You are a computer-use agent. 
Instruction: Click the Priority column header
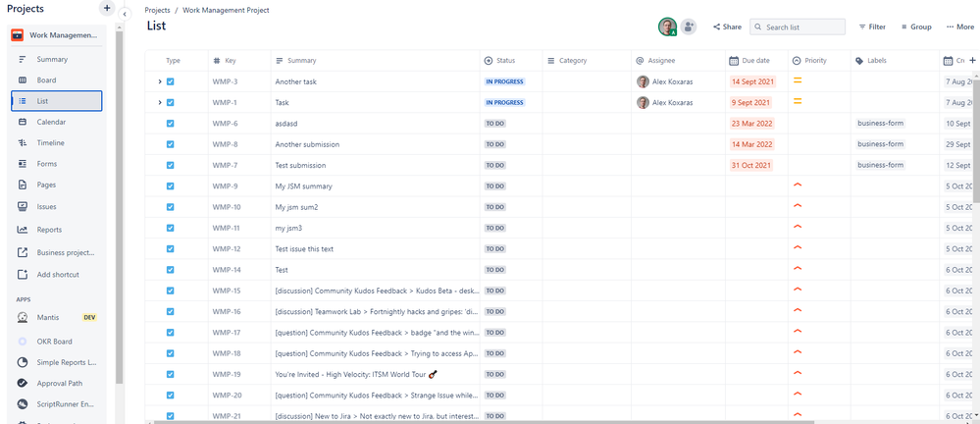[x=819, y=61]
